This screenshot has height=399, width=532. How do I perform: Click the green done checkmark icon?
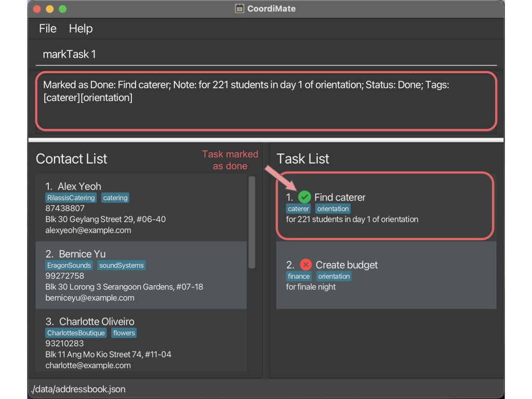coord(304,197)
